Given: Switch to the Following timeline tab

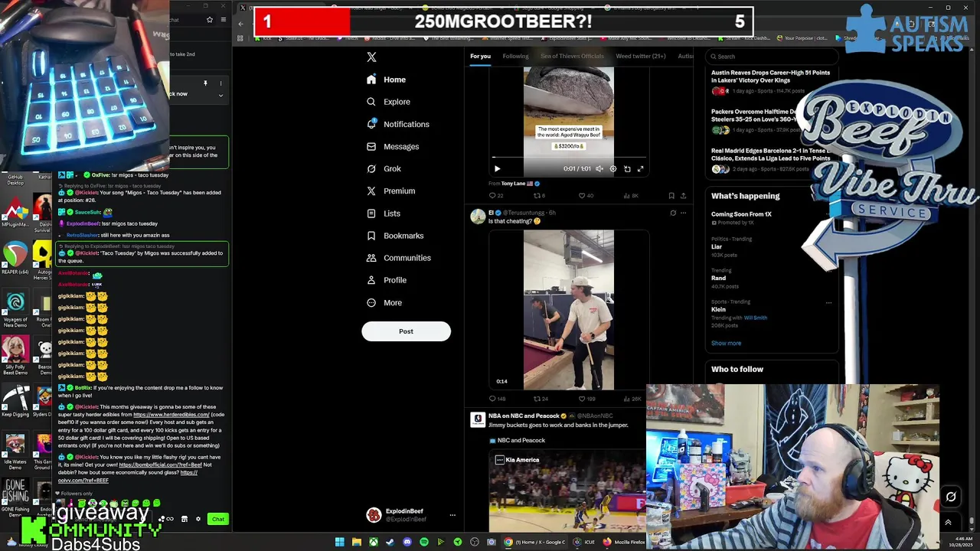Looking at the screenshot, I should (x=515, y=56).
